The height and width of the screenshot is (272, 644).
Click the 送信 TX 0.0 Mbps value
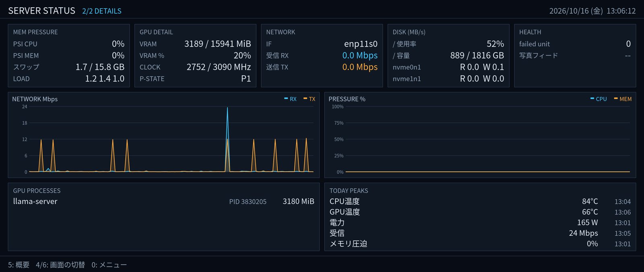coord(360,67)
